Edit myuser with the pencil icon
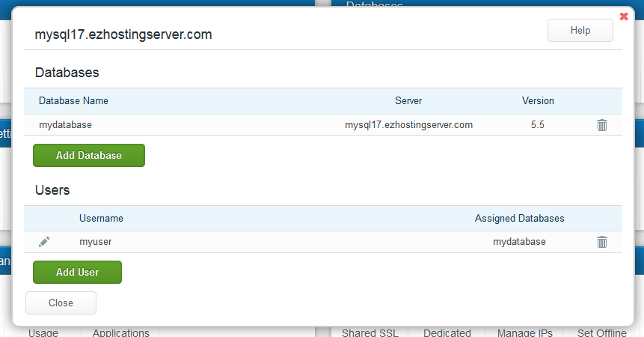644x337 pixels. point(44,242)
